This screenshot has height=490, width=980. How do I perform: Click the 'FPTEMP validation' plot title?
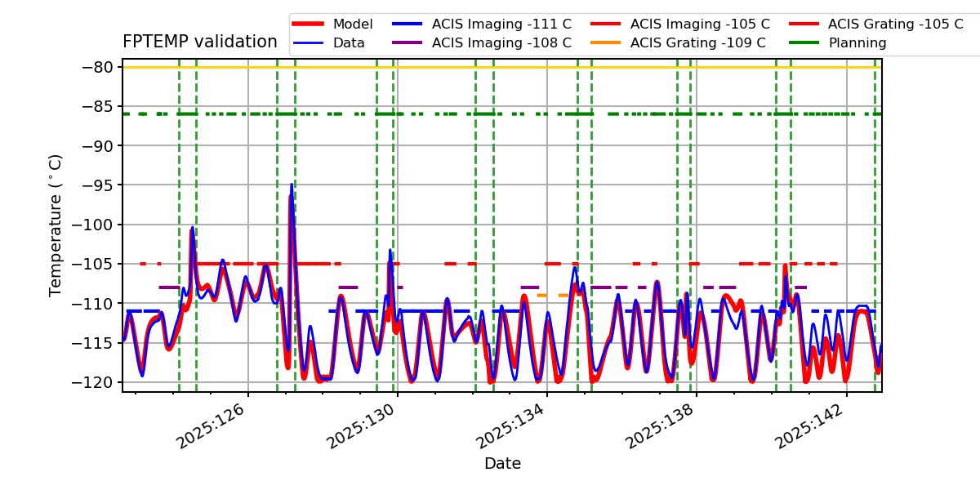(200, 42)
